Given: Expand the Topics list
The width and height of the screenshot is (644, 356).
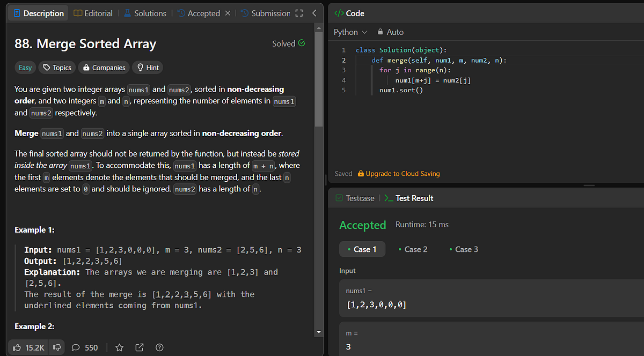Looking at the screenshot, I should coord(56,67).
